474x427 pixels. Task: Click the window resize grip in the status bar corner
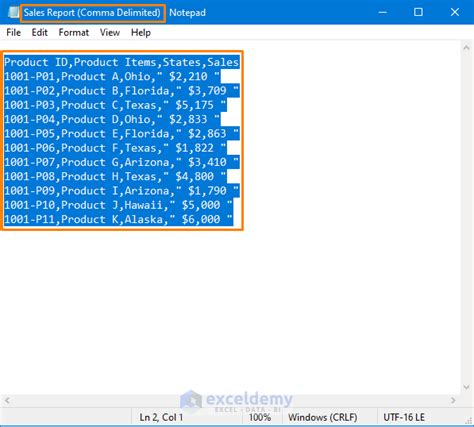click(469, 421)
